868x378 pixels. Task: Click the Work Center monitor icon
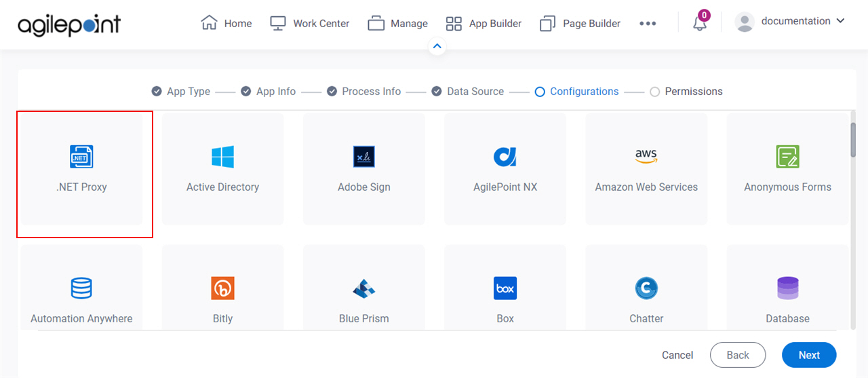click(x=278, y=23)
